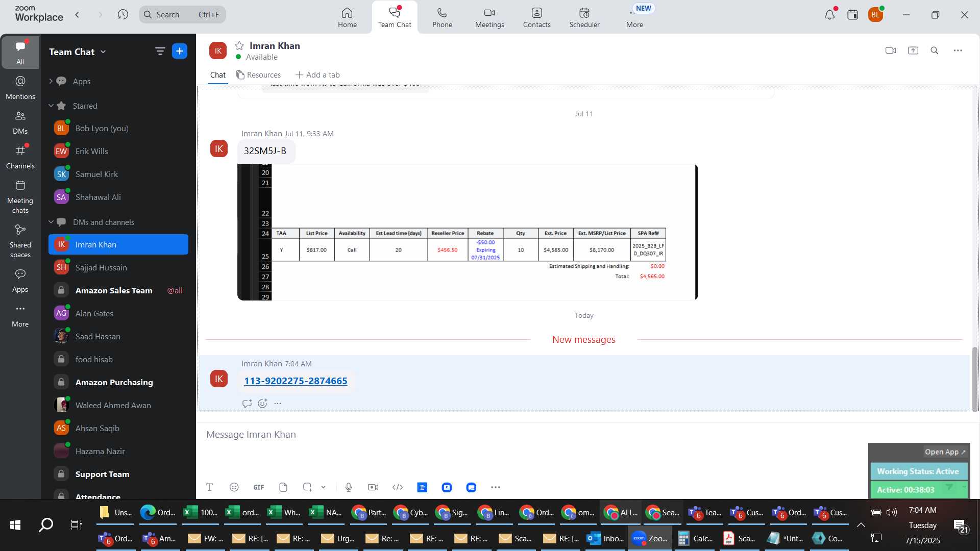Select All in the left sidebar
Image resolution: width=980 pixels, height=551 pixels.
[x=20, y=53]
